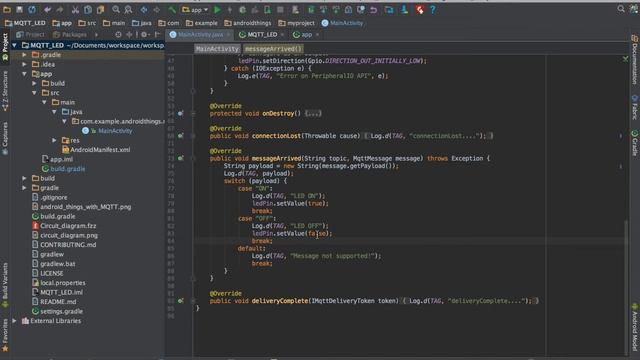Select the app build.gradle file in tree

click(x=63, y=169)
